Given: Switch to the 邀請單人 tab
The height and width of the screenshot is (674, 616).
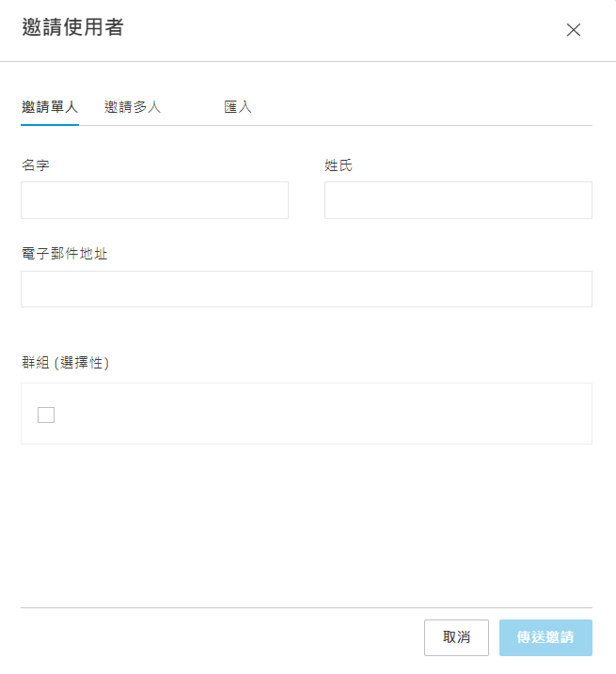Looking at the screenshot, I should point(50,107).
